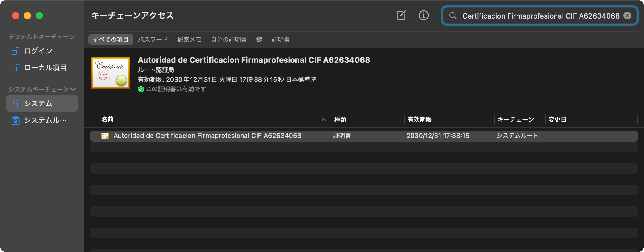
Task: Collapse the システムキーチェーン section
Action: [x=73, y=89]
